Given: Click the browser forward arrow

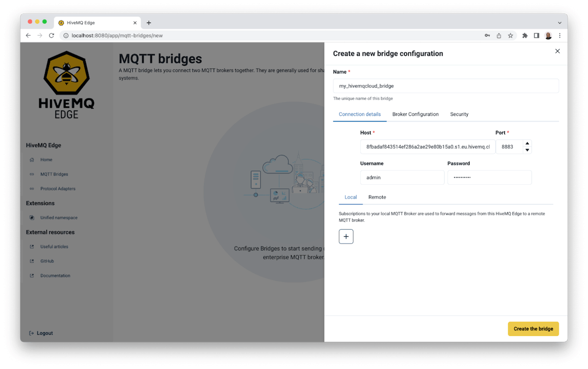Looking at the screenshot, I should pyautogui.click(x=40, y=35).
